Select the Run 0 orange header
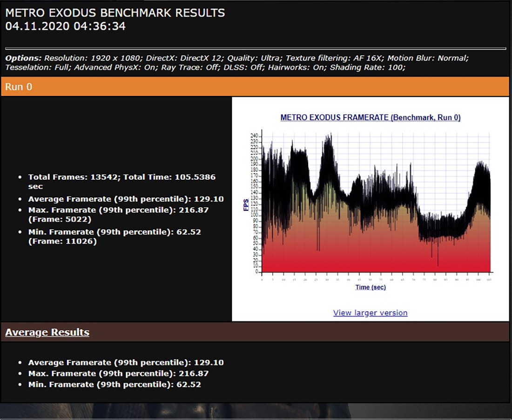 [255, 87]
